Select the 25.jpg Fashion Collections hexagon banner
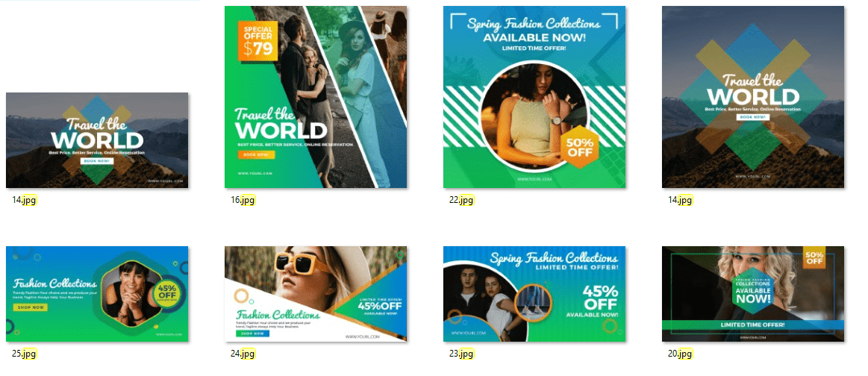 [x=97, y=294]
